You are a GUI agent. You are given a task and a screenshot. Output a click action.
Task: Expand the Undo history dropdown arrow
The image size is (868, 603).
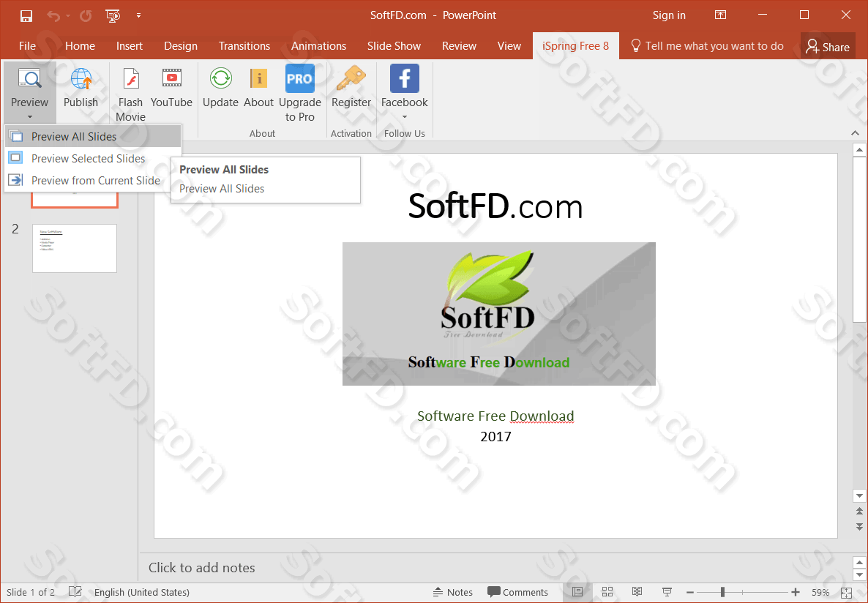67,16
